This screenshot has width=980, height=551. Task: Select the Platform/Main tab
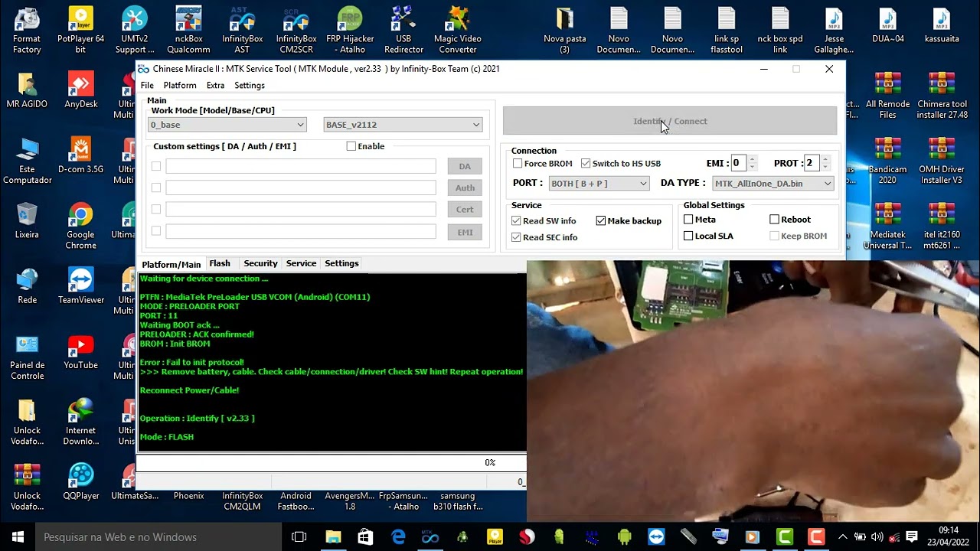point(171,265)
